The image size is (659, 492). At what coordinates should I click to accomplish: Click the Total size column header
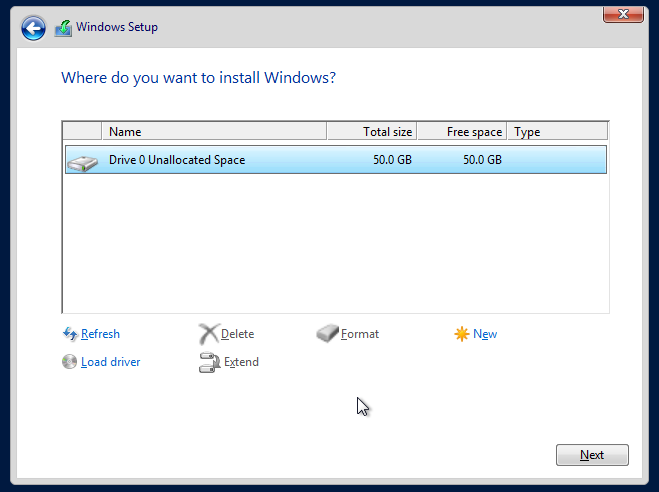[x=371, y=131]
